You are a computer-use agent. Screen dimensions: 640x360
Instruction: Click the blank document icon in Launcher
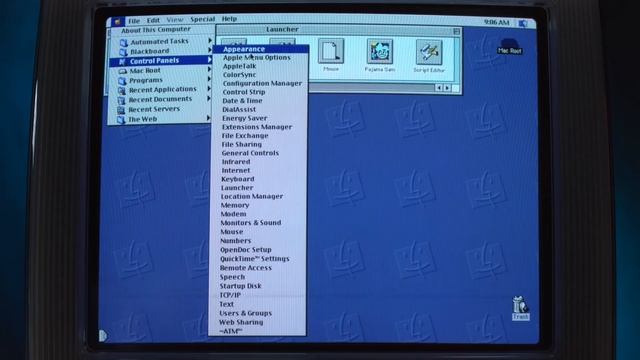[x=331, y=51]
